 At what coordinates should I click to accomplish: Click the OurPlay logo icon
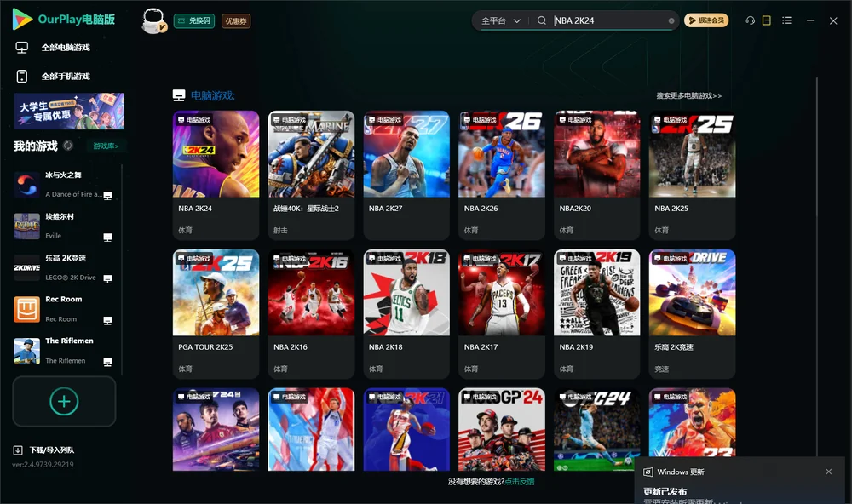pos(22,19)
